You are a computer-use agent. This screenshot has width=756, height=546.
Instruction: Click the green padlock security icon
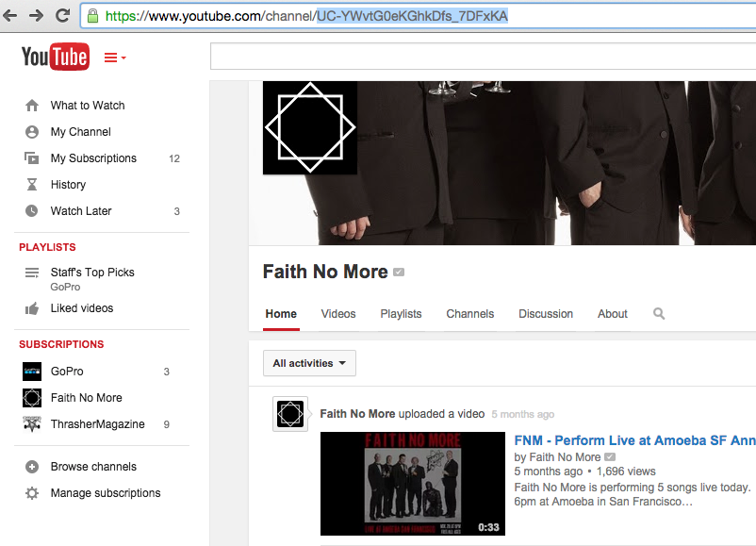pos(93,16)
